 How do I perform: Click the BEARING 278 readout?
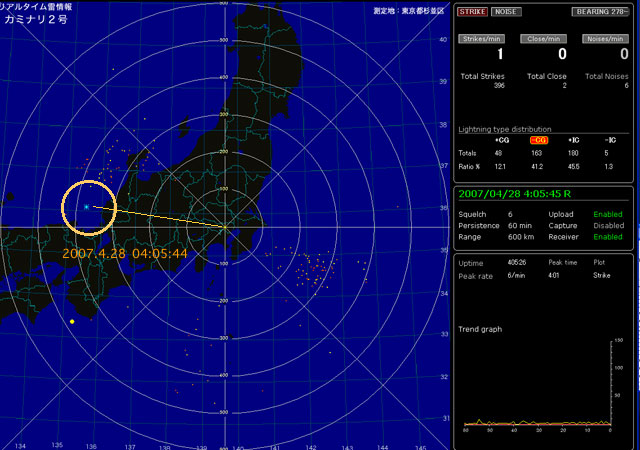600,12
